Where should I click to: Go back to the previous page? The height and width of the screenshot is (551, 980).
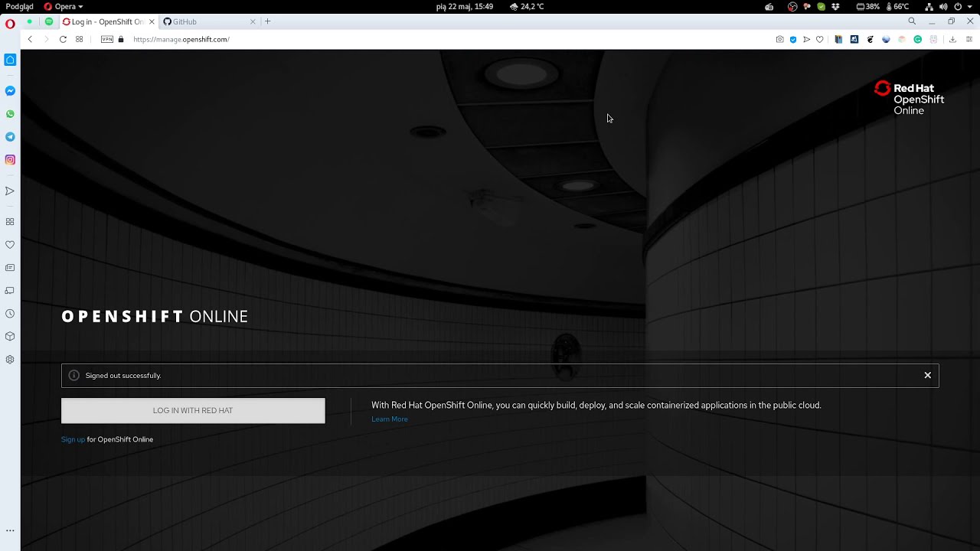point(30,39)
